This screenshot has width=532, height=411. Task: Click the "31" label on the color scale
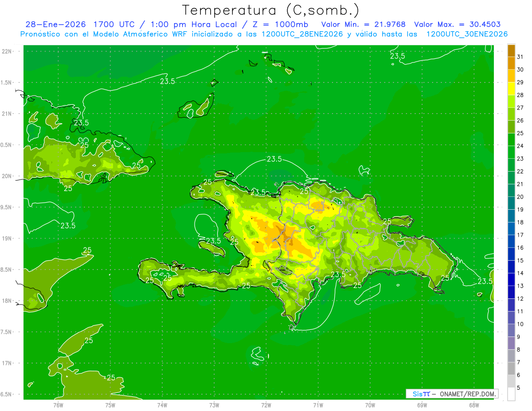click(520, 57)
